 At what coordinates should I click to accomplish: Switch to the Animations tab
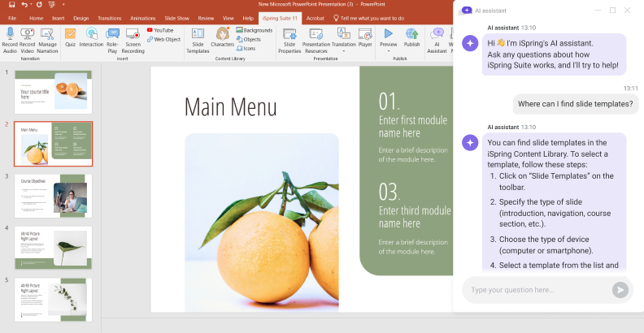click(143, 18)
